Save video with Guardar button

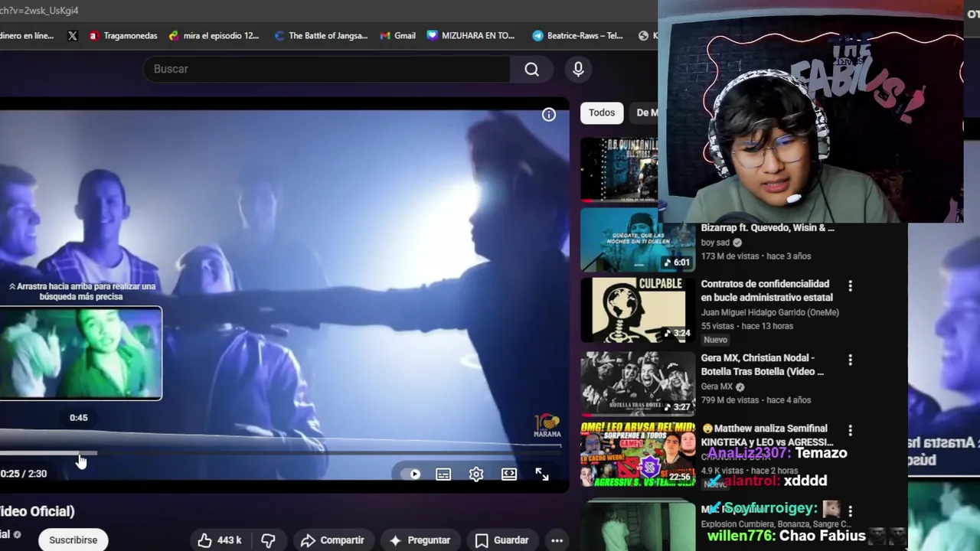click(502, 540)
